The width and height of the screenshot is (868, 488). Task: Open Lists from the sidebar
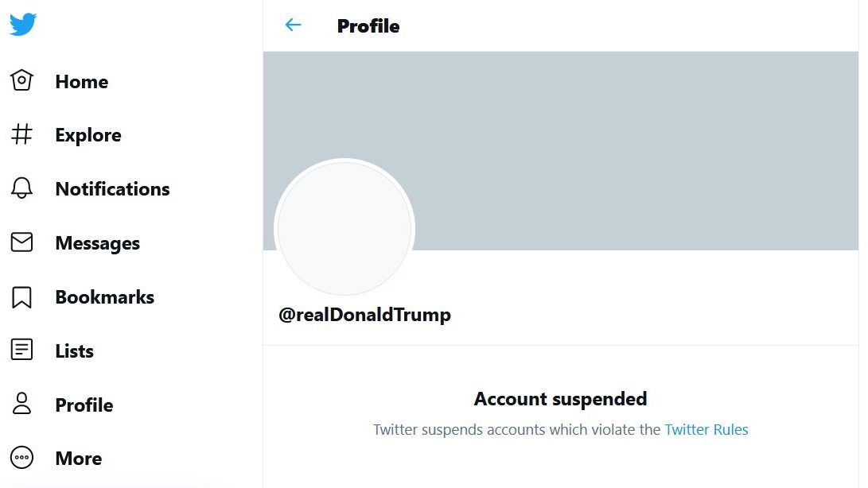74,351
